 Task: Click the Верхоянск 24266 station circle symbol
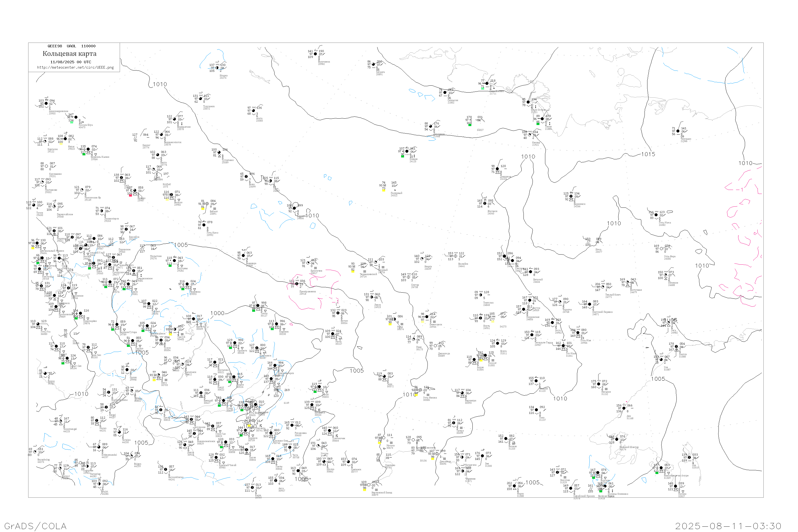click(571, 197)
